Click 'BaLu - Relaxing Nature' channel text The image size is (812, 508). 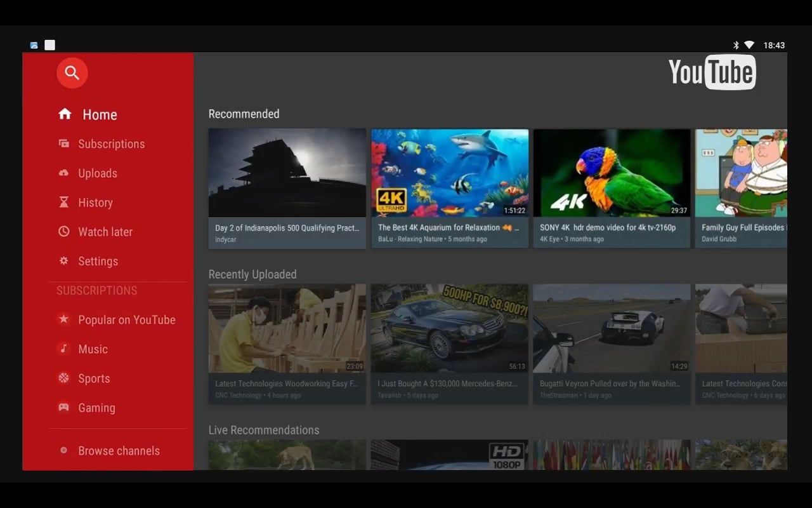[411, 239]
